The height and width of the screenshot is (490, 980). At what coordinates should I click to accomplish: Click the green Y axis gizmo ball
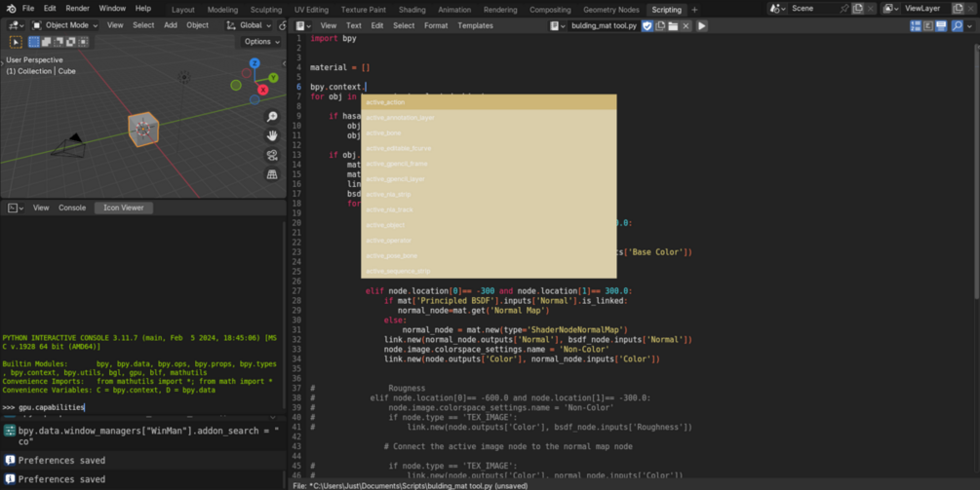273,78
